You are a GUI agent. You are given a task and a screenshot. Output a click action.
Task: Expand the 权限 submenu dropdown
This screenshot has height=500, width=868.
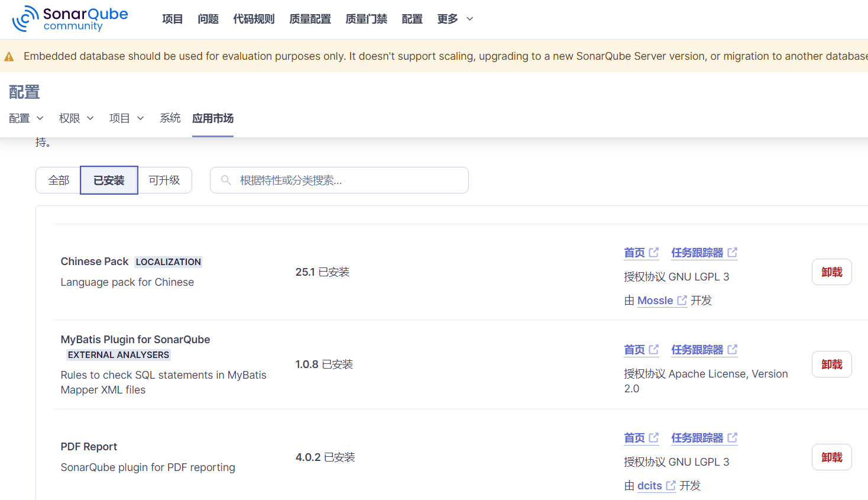76,118
